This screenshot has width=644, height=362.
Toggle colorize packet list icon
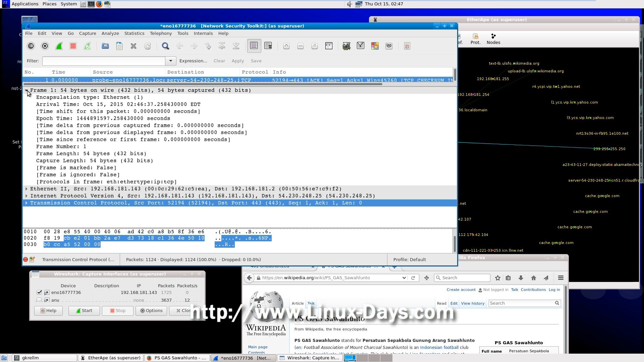254,46
